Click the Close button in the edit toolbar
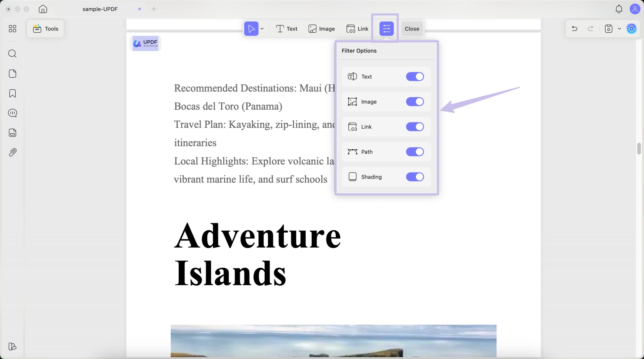The height and width of the screenshot is (359, 644). tap(412, 28)
